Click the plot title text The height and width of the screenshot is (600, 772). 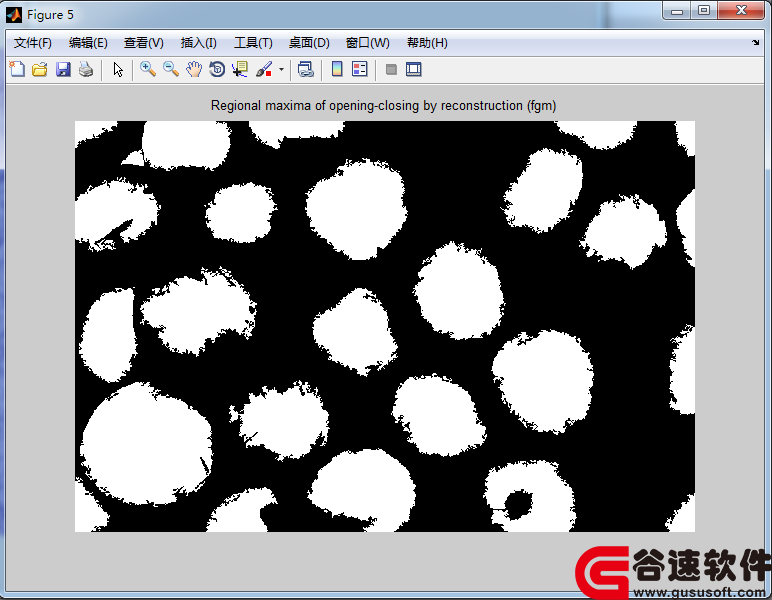pos(384,105)
